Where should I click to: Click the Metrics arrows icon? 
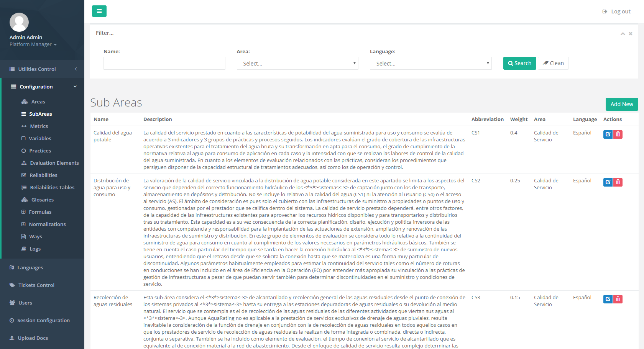[x=24, y=126]
